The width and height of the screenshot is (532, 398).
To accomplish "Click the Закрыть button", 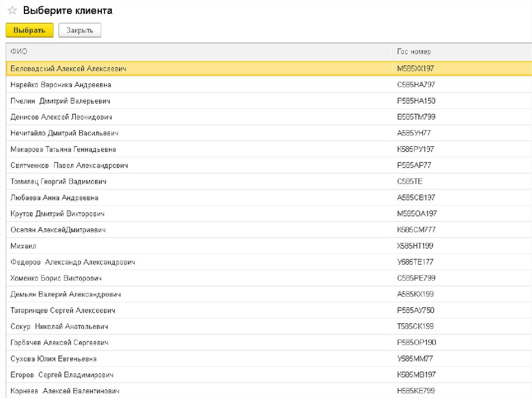I will point(79,31).
